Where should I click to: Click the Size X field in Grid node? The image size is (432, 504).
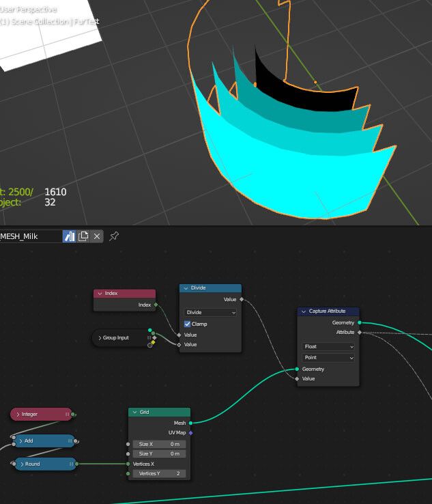tap(159, 444)
